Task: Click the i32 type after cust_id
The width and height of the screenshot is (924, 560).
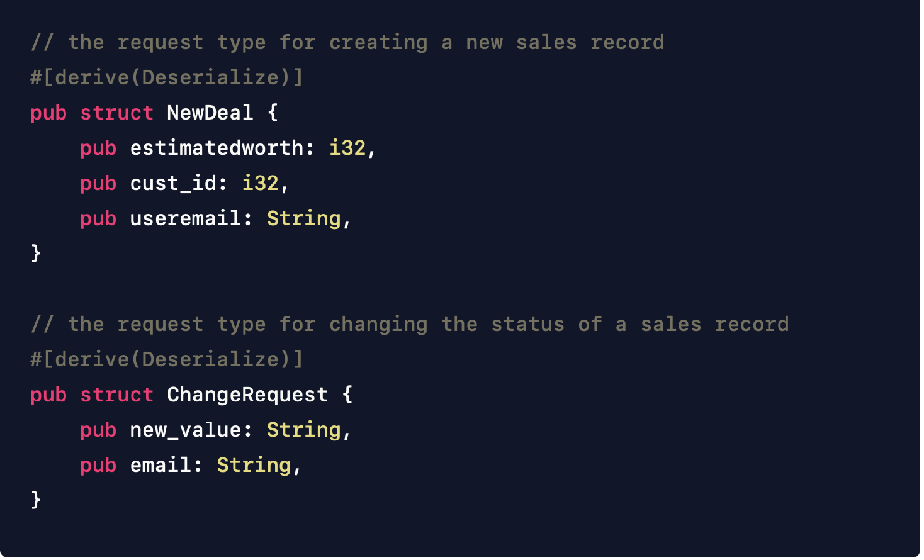Action: pyautogui.click(x=260, y=183)
